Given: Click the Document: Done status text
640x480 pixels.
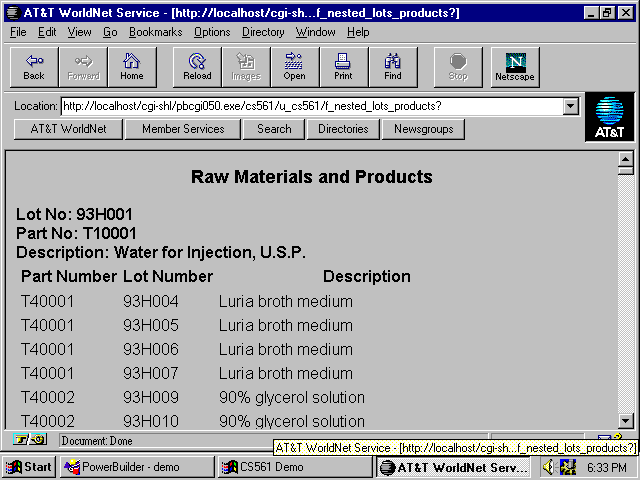Looking at the screenshot, I should [97, 441].
